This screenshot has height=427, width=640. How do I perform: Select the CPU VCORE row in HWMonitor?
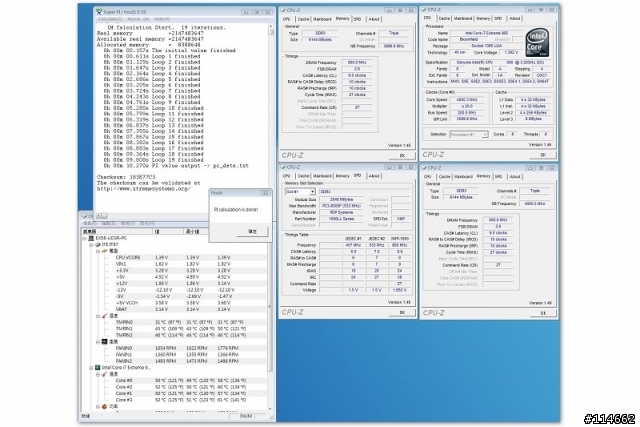pos(175,258)
